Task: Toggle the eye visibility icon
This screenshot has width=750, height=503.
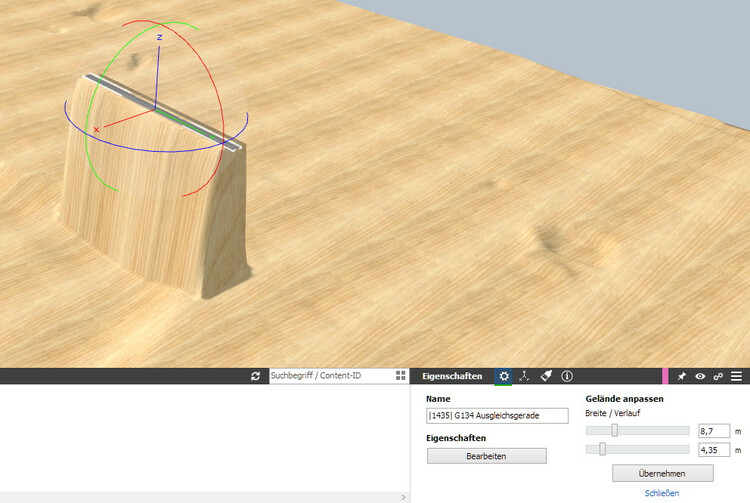Action: click(700, 376)
